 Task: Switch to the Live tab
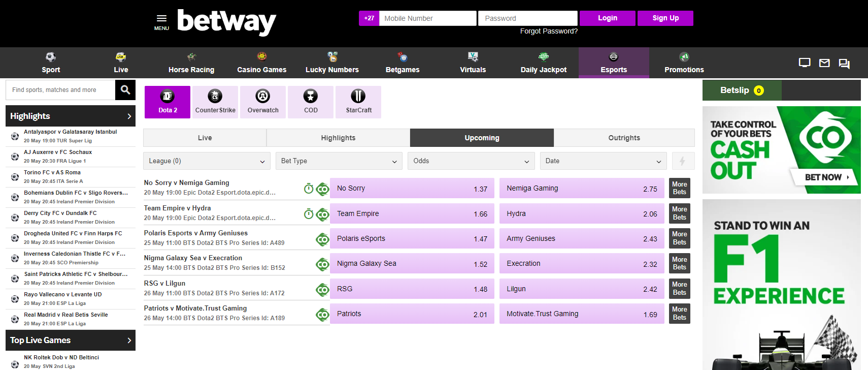[205, 138]
